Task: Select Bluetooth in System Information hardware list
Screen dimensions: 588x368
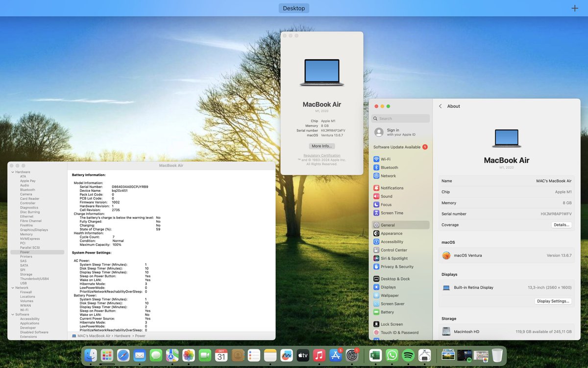Action: click(x=27, y=190)
